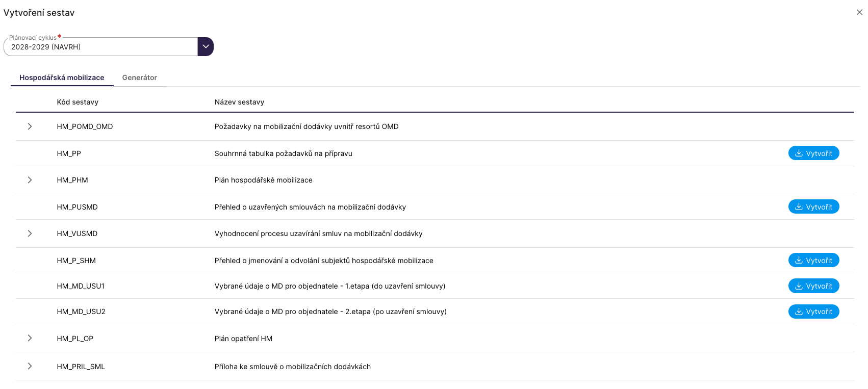868x389 pixels.
Task: Select the Plán hospodářské mobilizace row text
Action: tap(263, 180)
